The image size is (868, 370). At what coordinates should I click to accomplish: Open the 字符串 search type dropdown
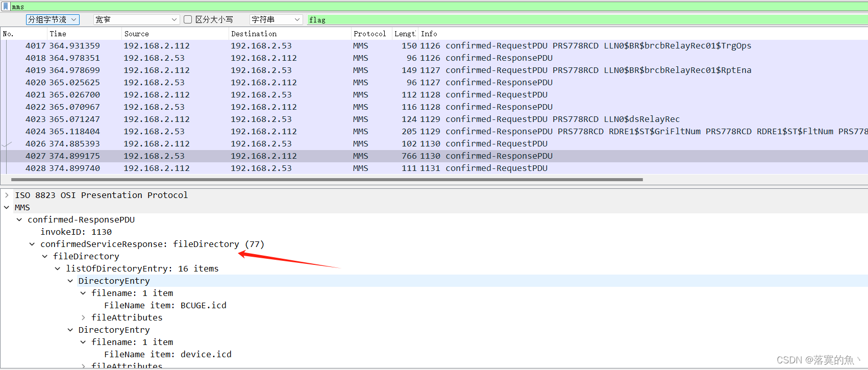click(276, 19)
